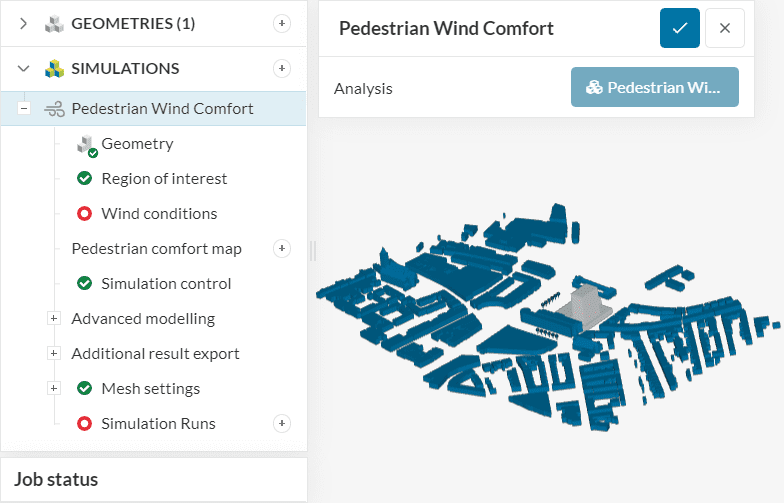This screenshot has height=503, width=784.
Task: Click the Pedestrian Wi... analysis type button
Action: coord(654,88)
